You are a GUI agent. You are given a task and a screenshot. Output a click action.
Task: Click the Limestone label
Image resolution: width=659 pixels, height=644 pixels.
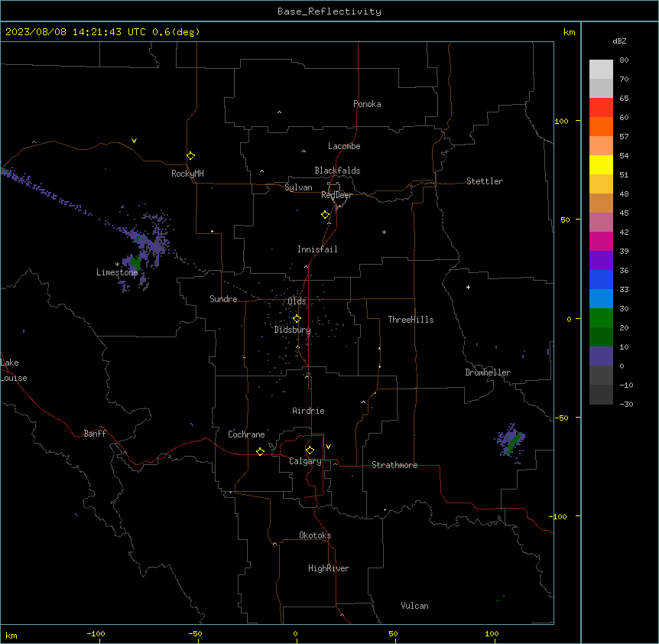[x=117, y=272]
